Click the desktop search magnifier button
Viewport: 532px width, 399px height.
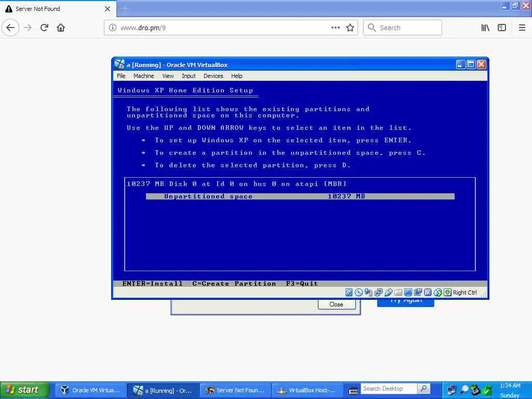424,389
